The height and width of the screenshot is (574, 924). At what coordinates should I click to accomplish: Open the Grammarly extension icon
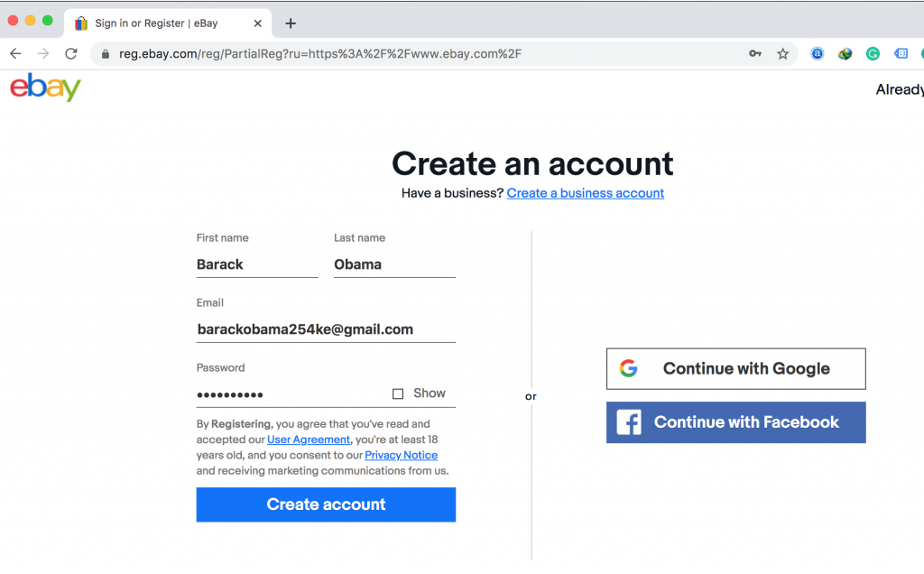pos(873,54)
